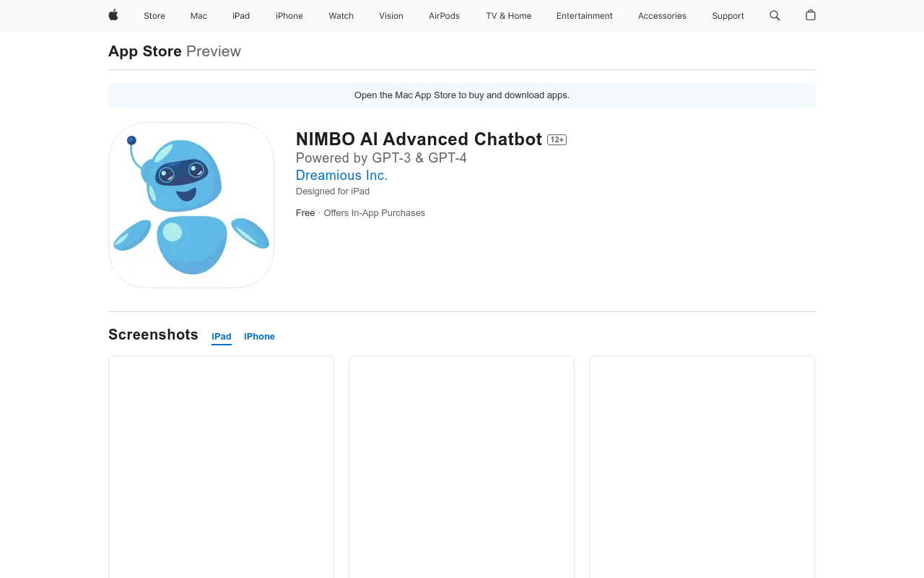This screenshot has width=924, height=578.
Task: Select TV & Home in the navigation bar
Action: 508,14
